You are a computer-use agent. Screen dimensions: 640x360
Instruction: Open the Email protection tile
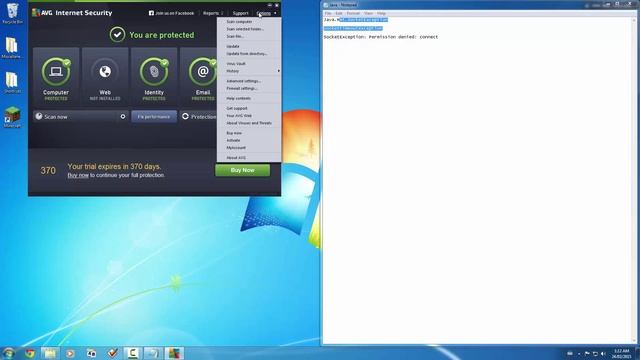pos(199,77)
